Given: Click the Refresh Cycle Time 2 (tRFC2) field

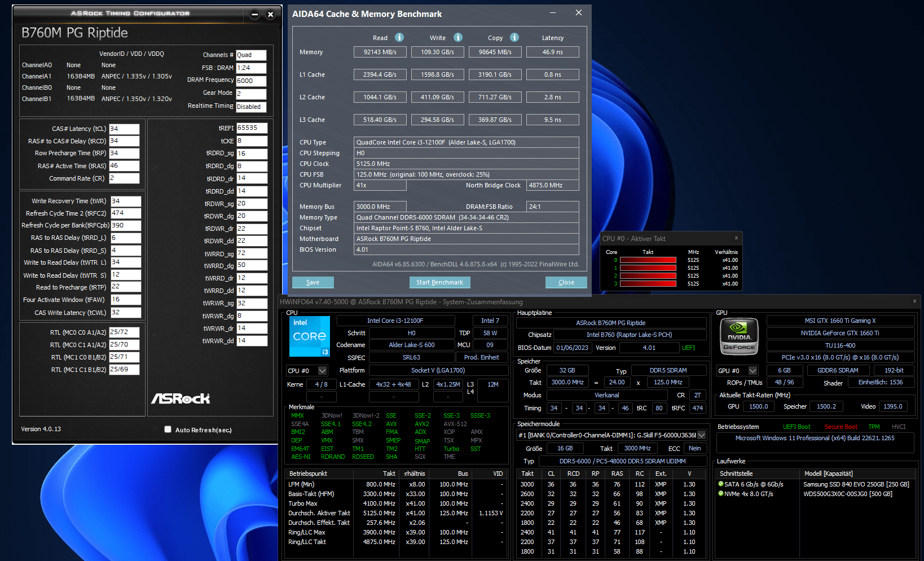Looking at the screenshot, I should pyautogui.click(x=126, y=213).
